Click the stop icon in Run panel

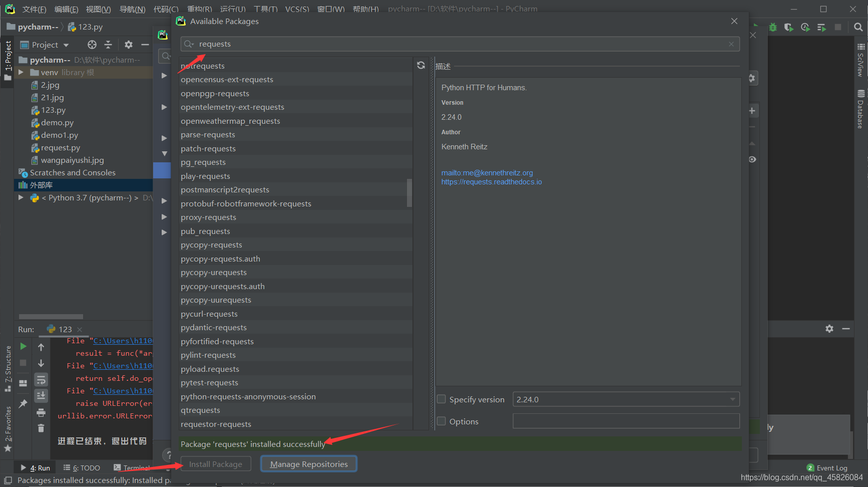pyautogui.click(x=23, y=362)
